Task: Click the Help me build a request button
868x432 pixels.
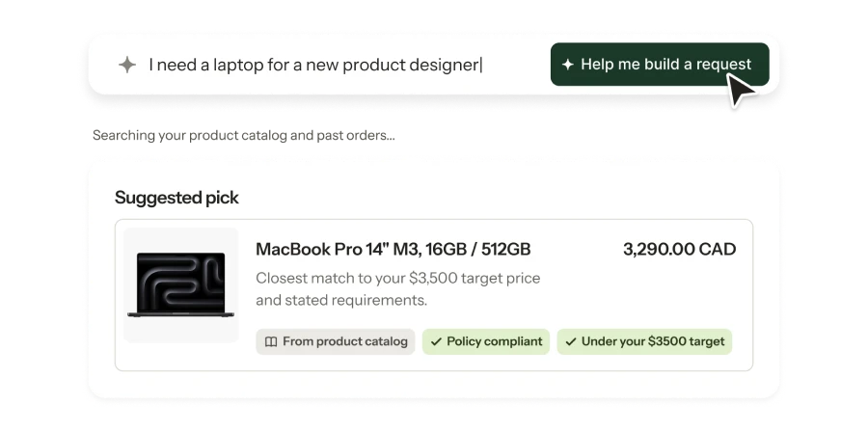Action: pos(660,65)
